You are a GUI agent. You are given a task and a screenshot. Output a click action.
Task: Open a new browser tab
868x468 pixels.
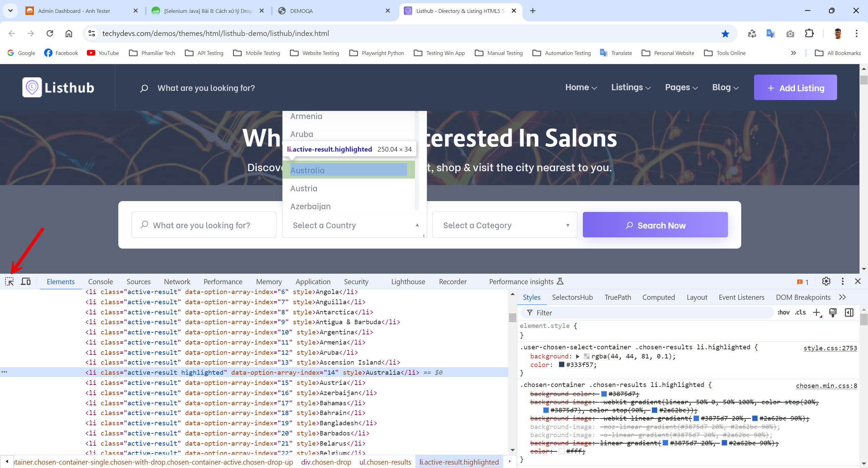533,11
